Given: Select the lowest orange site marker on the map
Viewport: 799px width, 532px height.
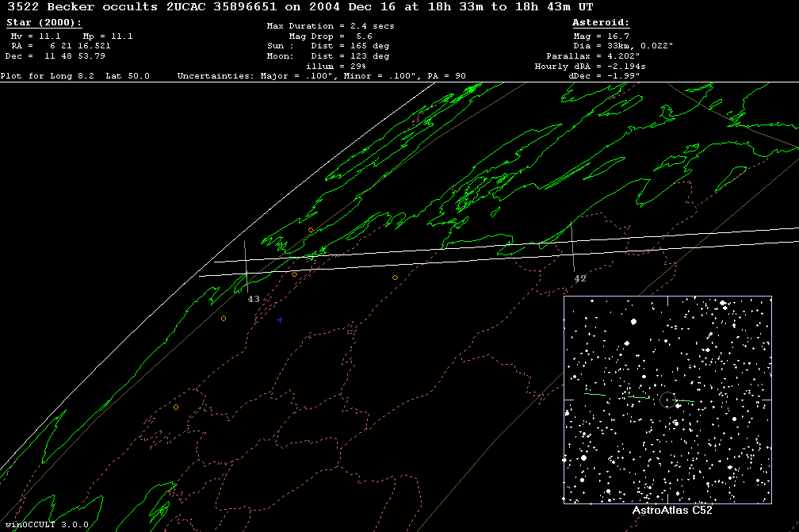Looking at the screenshot, I should pos(176,408).
